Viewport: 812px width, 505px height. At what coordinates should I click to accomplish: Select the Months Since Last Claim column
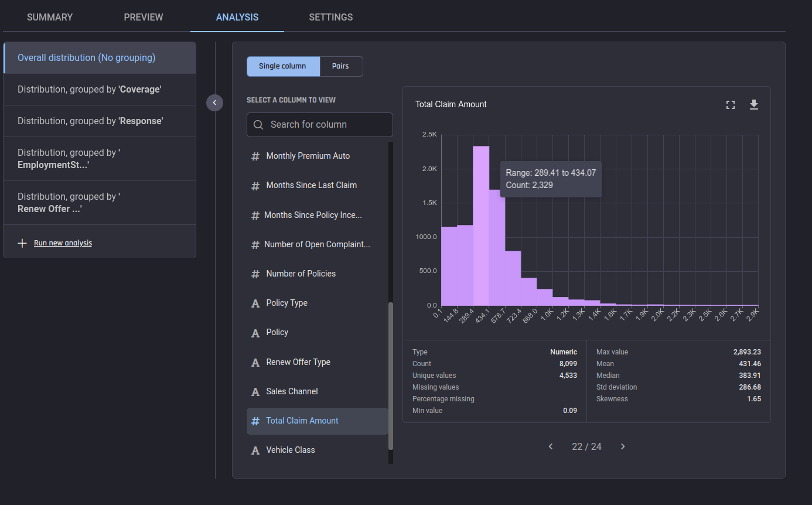coord(317,185)
